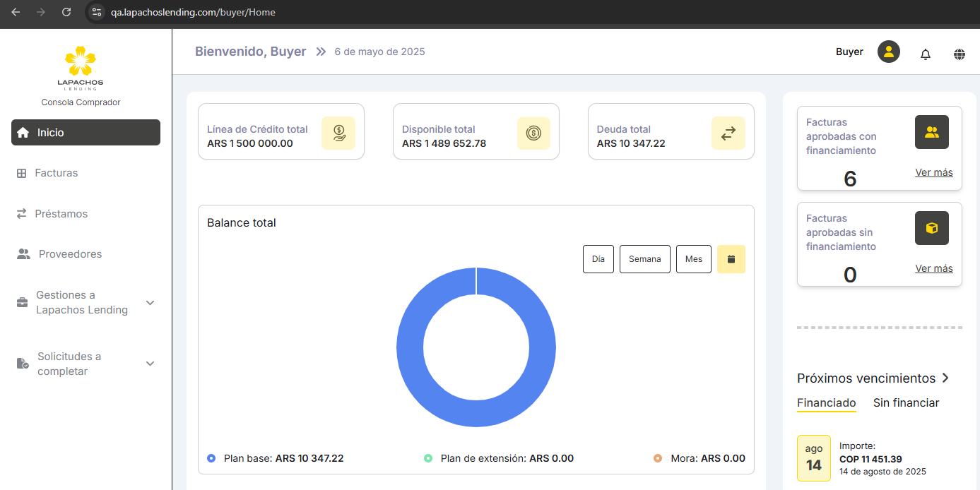Click Ver más for unfinanced invoices
The height and width of the screenshot is (490, 980).
(933, 268)
